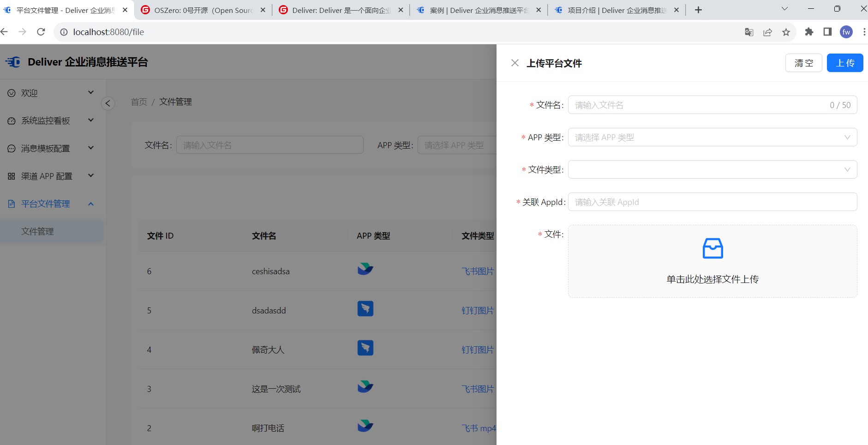
Task: Expand the 欢迎 sidebar menu
Action: 51,93
